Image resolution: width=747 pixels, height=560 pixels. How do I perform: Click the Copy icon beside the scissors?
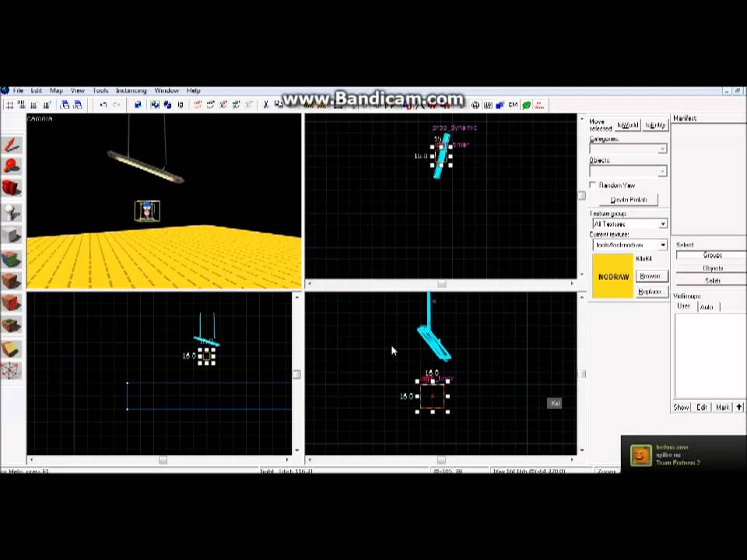[279, 105]
